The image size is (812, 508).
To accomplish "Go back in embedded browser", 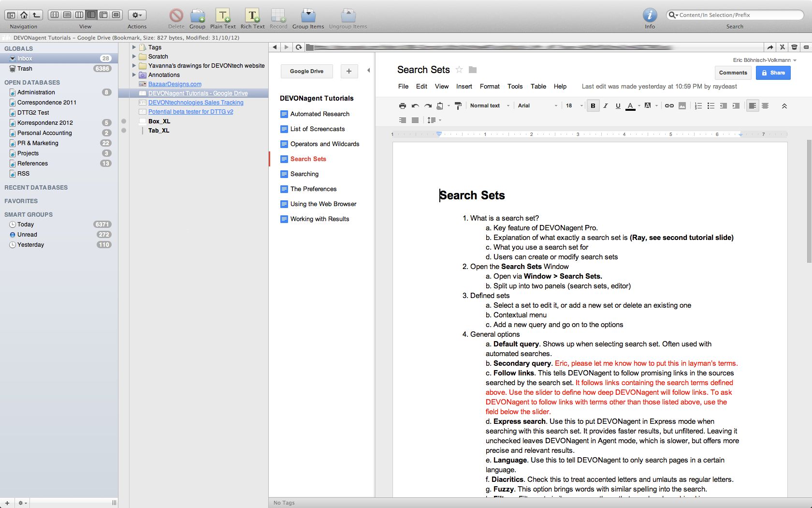I will 275,47.
